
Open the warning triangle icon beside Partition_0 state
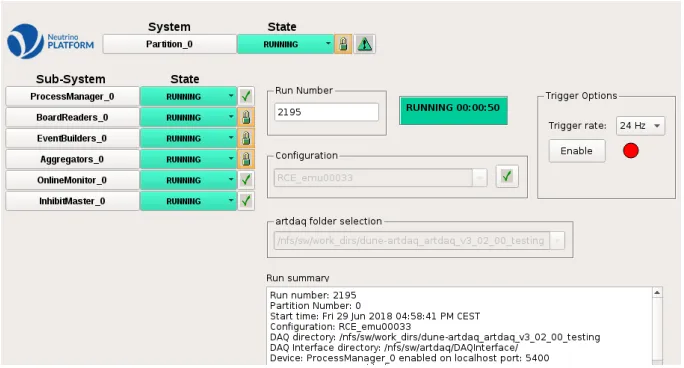point(365,44)
